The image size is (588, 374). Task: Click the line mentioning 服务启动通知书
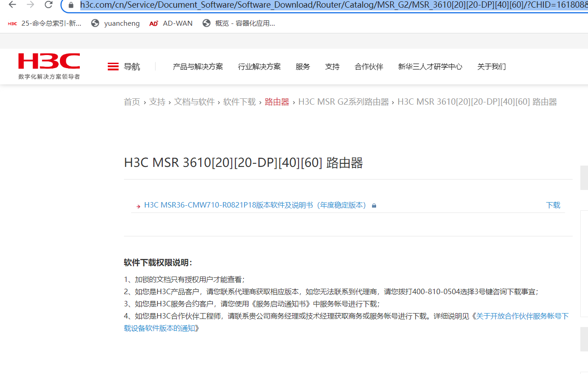click(252, 304)
